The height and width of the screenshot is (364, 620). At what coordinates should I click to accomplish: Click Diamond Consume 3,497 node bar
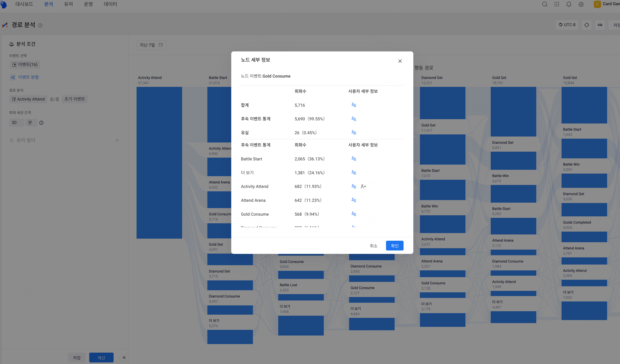click(230, 310)
